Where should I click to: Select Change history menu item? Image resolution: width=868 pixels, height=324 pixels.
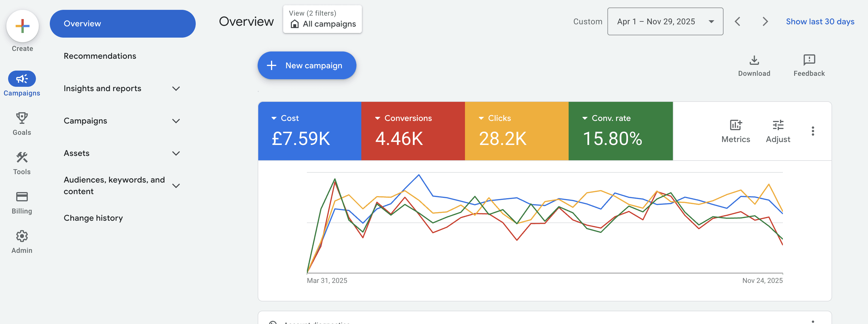tap(93, 218)
